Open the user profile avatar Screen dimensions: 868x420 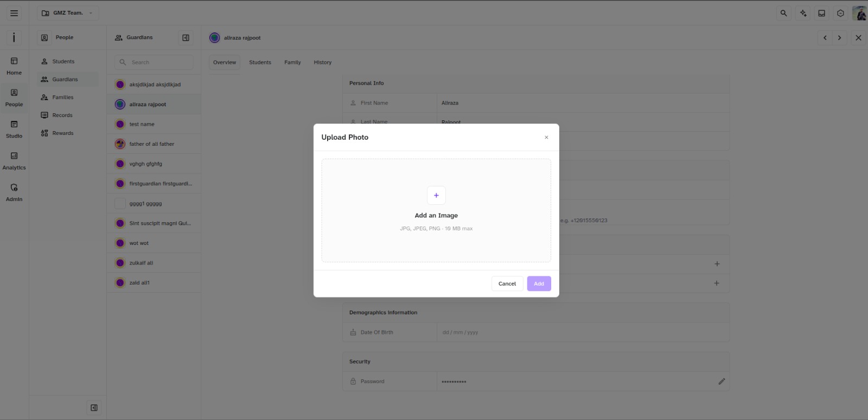click(859, 13)
